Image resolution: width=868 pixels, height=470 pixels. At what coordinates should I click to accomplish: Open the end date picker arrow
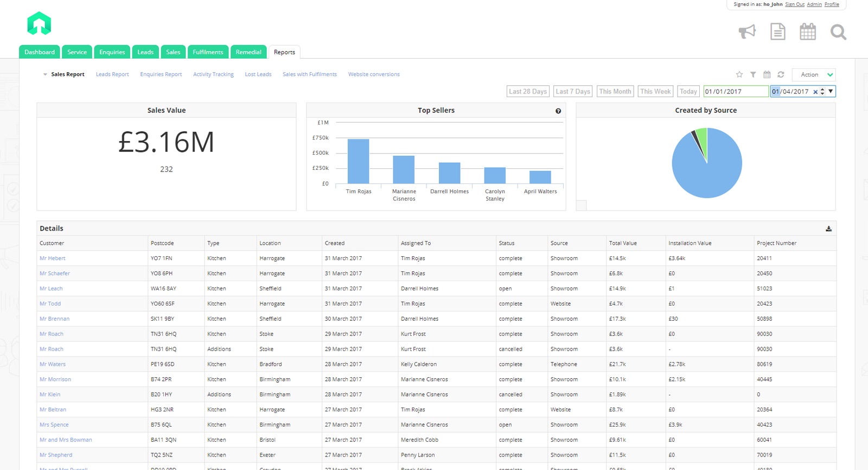tap(831, 91)
